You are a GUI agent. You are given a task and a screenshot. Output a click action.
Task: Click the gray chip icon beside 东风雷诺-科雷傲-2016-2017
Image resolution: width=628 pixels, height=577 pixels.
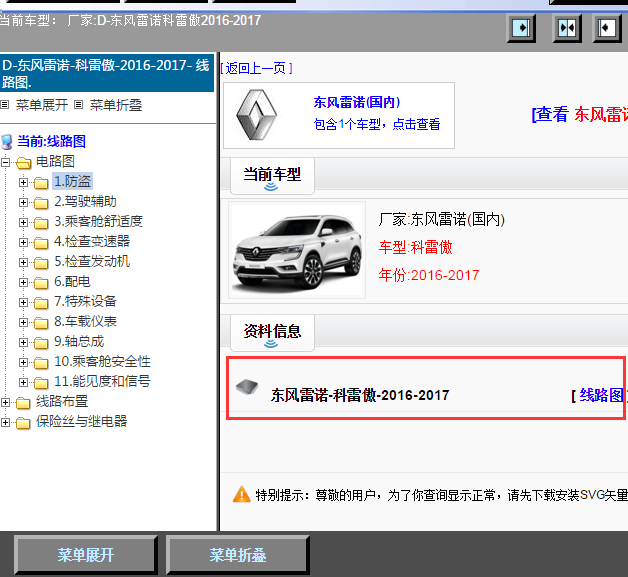click(247, 387)
